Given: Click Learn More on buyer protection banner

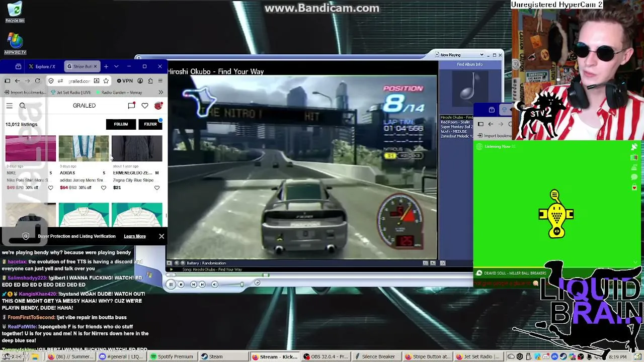Looking at the screenshot, I should coord(135,236).
